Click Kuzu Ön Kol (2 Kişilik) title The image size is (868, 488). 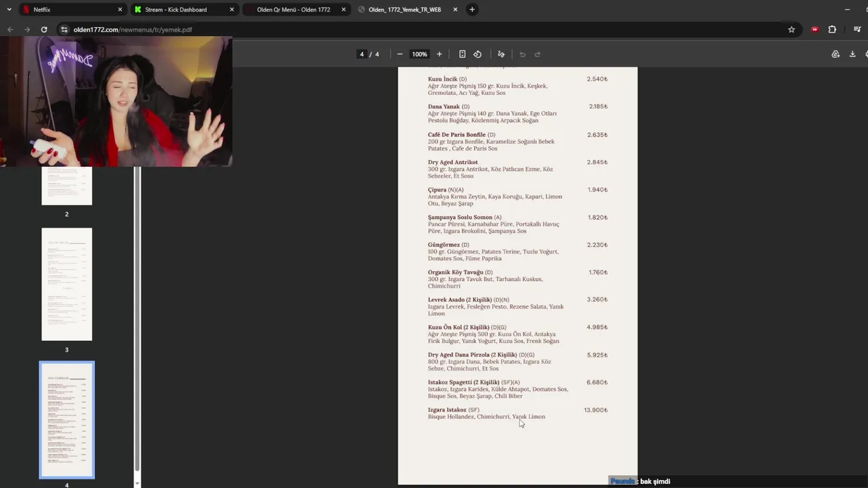[x=459, y=327]
